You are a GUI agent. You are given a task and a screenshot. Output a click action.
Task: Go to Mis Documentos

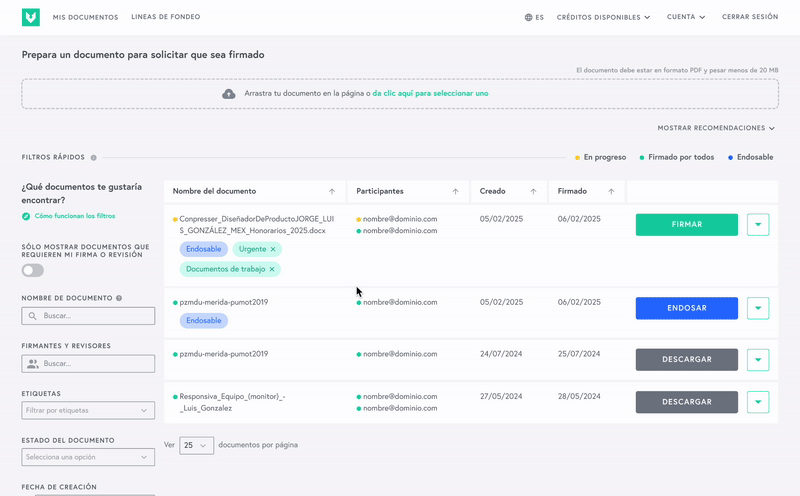tap(85, 17)
